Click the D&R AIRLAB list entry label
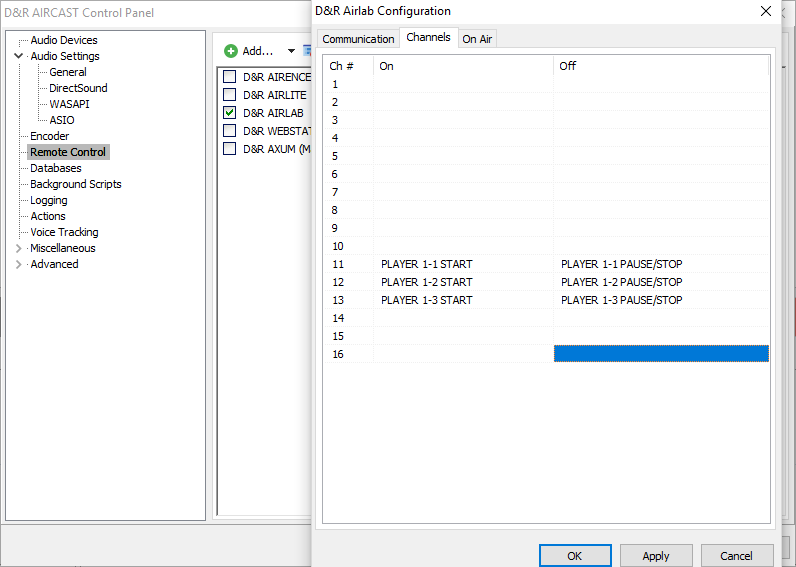 coord(273,113)
